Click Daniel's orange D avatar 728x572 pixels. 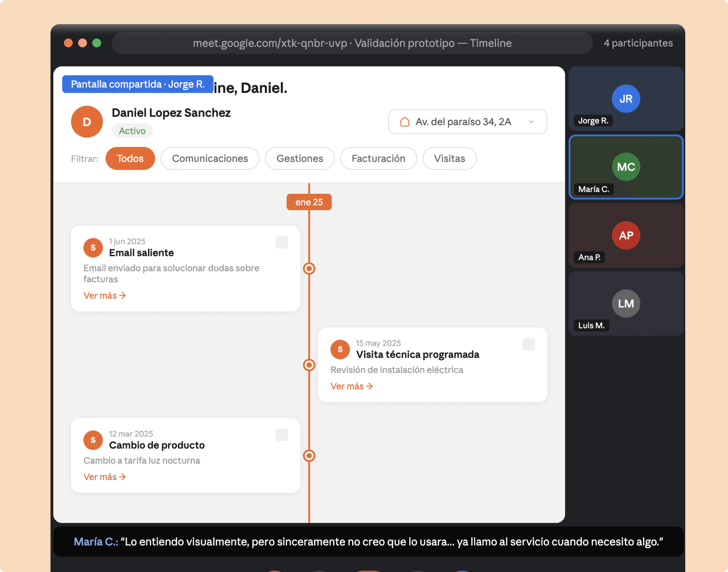(87, 122)
